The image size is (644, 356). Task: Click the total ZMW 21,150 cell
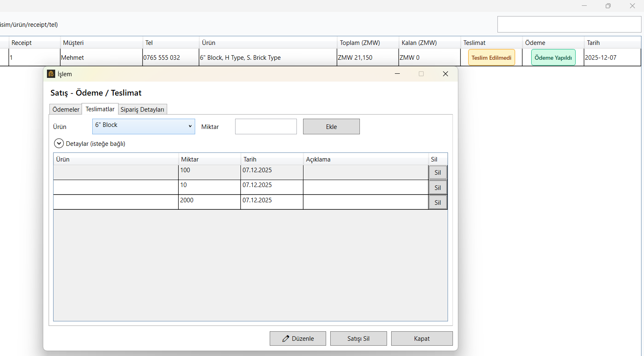368,57
